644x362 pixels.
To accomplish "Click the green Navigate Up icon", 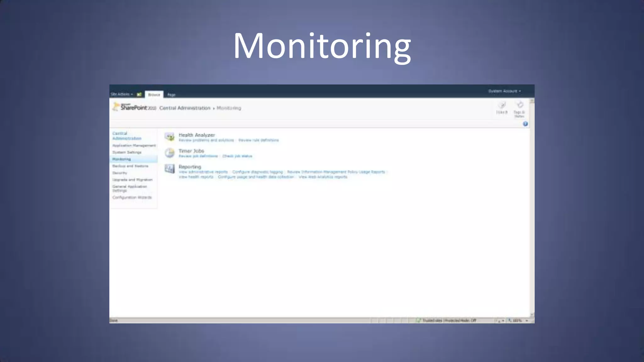I will tap(139, 94).
